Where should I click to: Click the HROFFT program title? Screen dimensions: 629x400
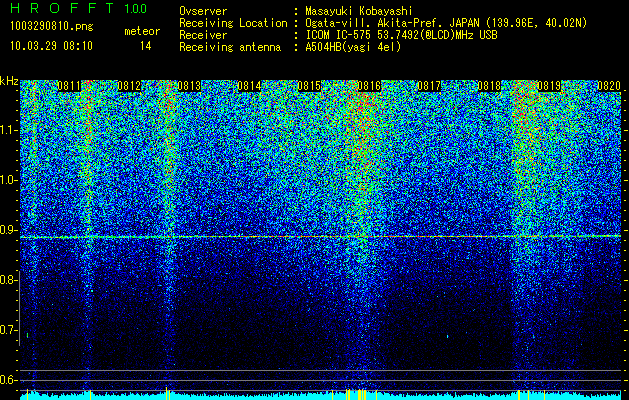63,8
